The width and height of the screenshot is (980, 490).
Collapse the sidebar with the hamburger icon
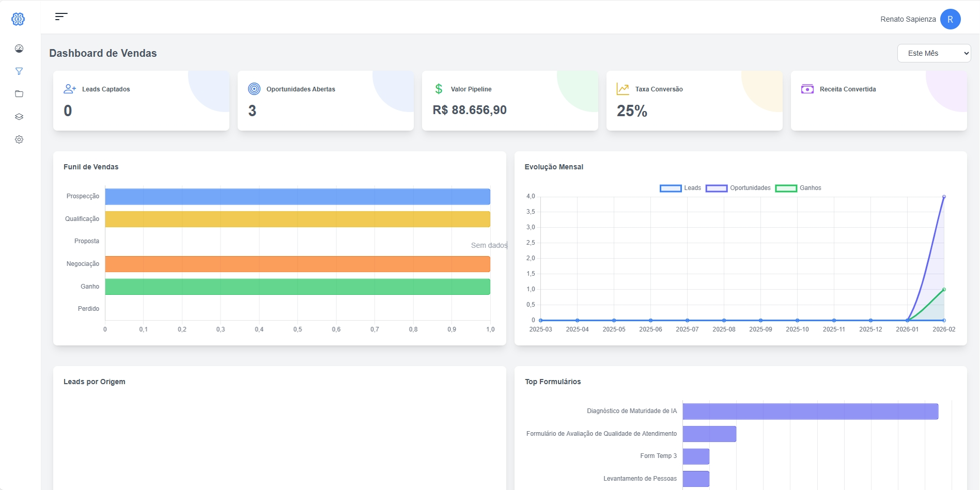(x=61, y=17)
